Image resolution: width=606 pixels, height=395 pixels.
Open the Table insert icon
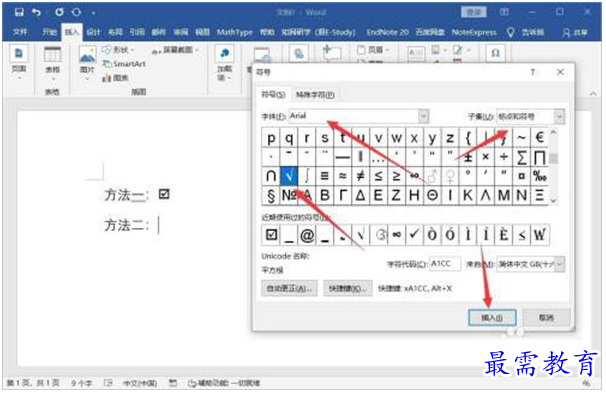click(x=53, y=55)
